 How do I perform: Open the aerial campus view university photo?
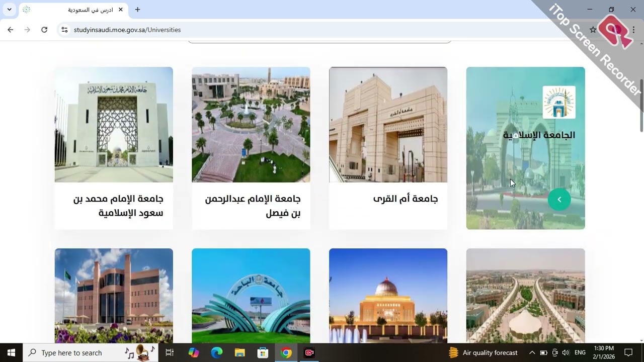coord(525,296)
